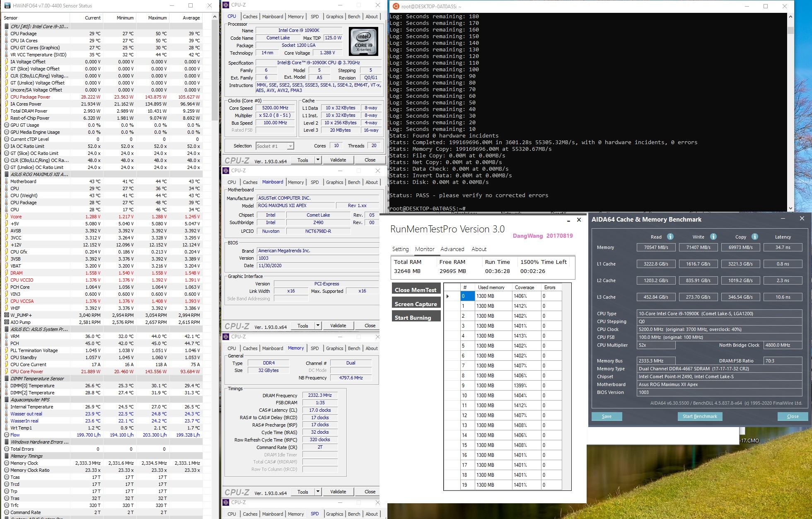Click the Errors column header in RunMemTestPro
812x519 pixels.
(551, 287)
